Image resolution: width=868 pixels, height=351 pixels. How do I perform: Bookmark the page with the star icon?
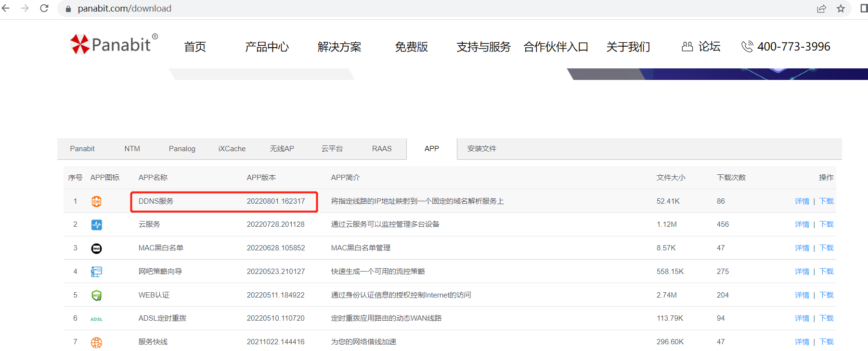coord(841,9)
